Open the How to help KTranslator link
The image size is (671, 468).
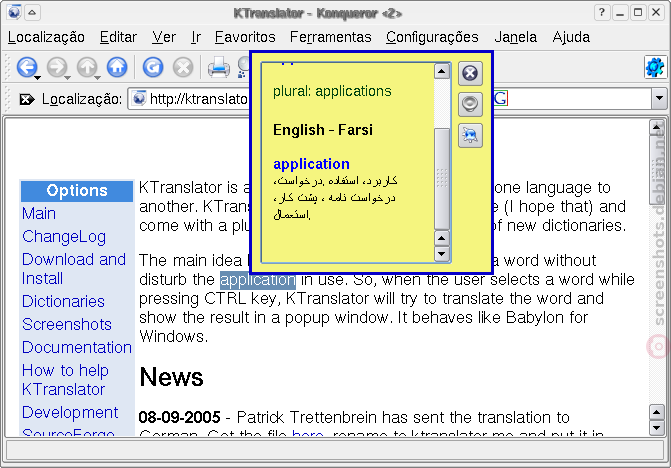[65, 380]
